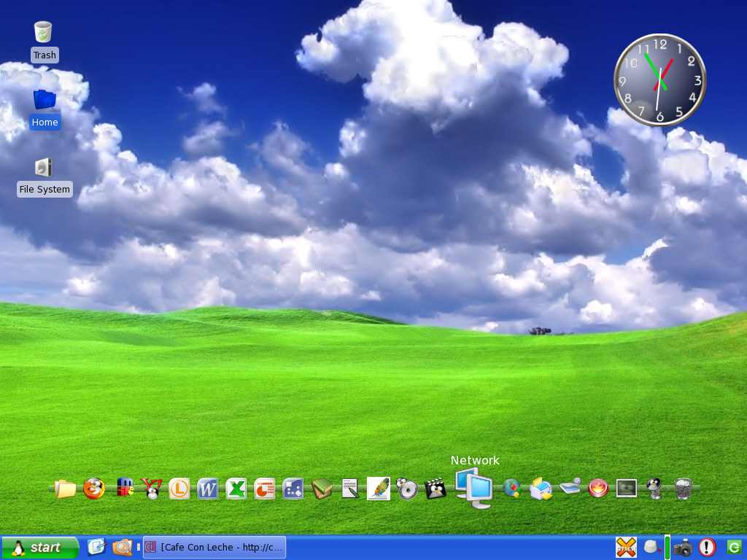Switch to the Cafe Con Leche window
Screen dimensions: 747x560
point(214,548)
